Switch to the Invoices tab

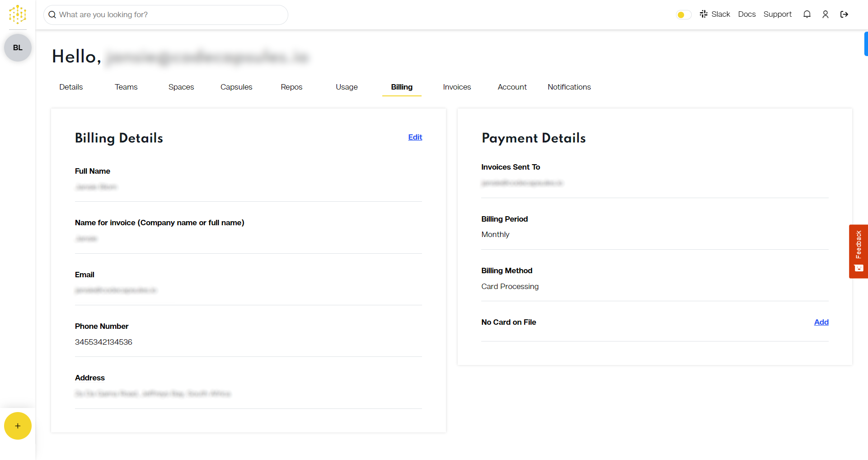click(456, 87)
